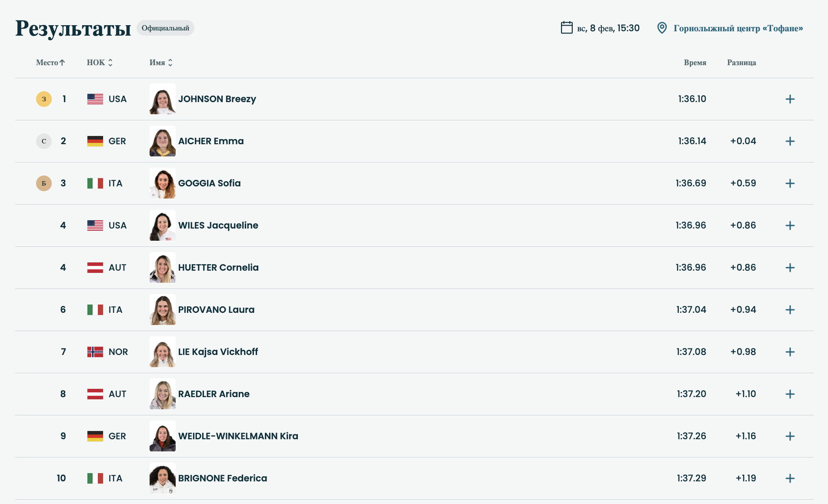Click the USA flag in Johnson's row
This screenshot has width=828, height=504.
(x=95, y=99)
